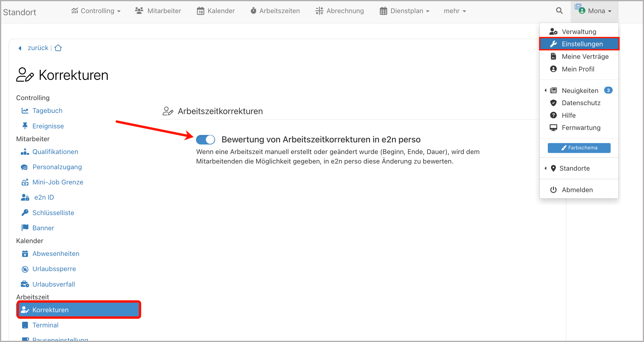Click the Banner flag icon
Image resolution: width=644 pixels, height=342 pixels.
click(25, 228)
